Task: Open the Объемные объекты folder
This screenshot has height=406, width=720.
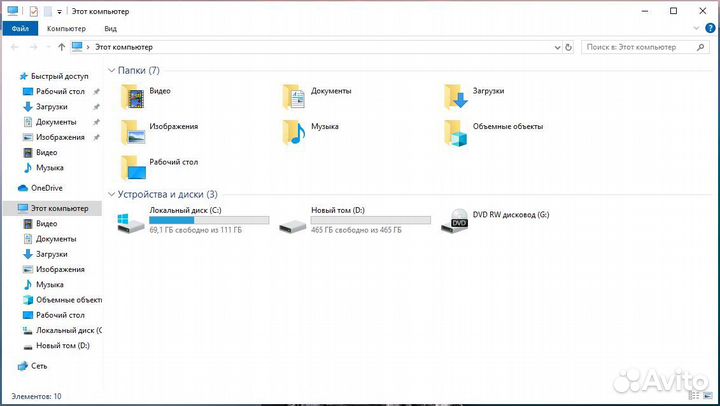Action: click(x=457, y=131)
